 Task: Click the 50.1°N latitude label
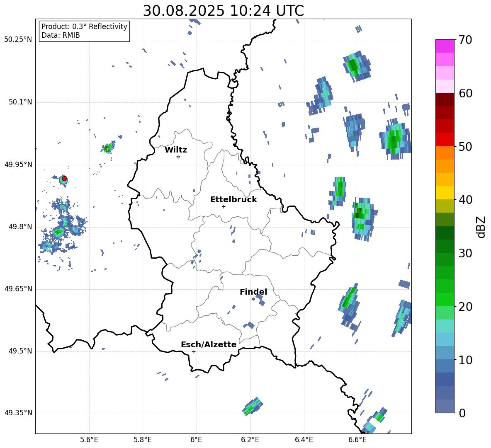(20, 102)
